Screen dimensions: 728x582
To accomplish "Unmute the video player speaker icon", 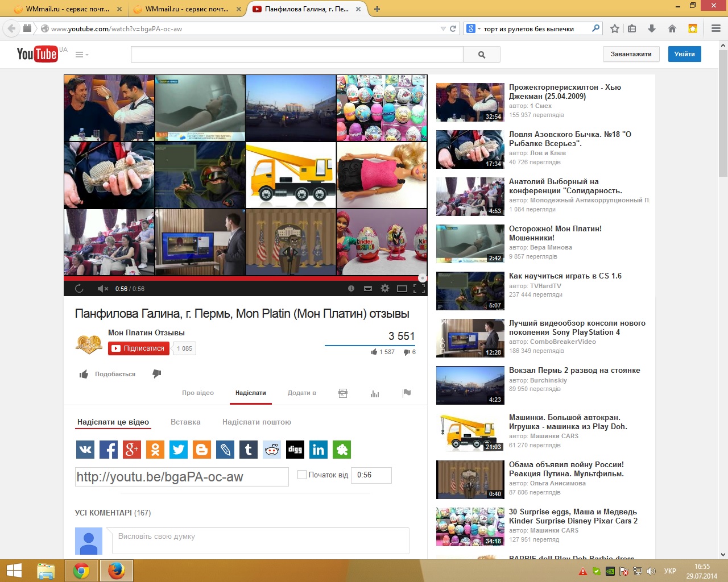I will click(x=102, y=289).
